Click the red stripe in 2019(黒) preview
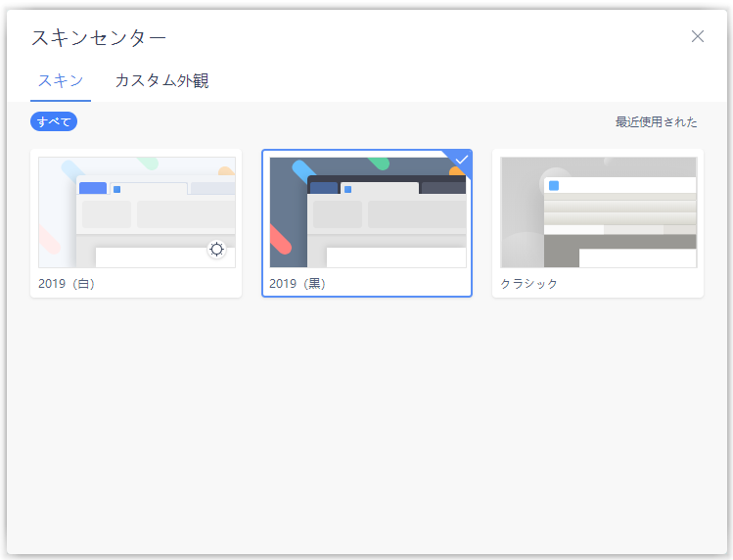The image size is (733, 560). coord(280,239)
